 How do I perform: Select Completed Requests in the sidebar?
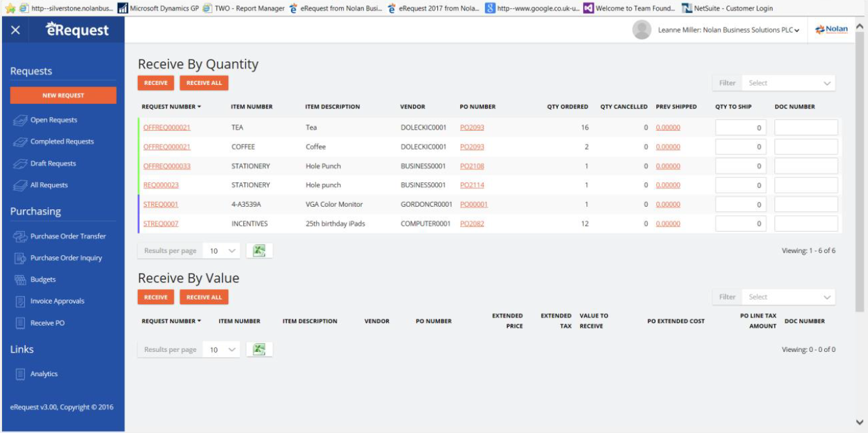62,141
